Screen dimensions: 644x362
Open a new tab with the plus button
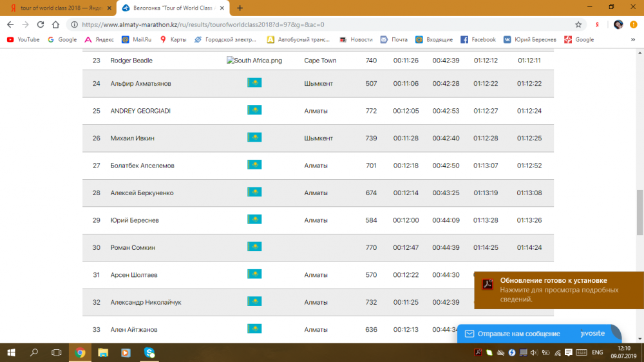[240, 8]
